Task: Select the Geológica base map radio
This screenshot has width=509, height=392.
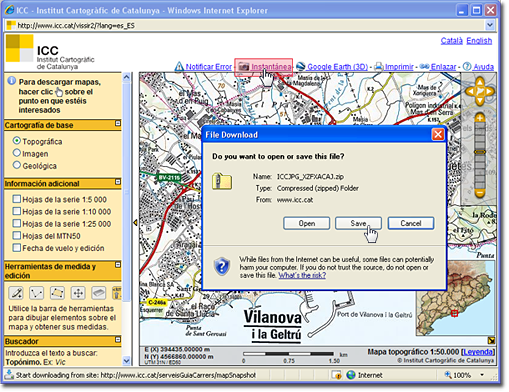Action: 17,165
